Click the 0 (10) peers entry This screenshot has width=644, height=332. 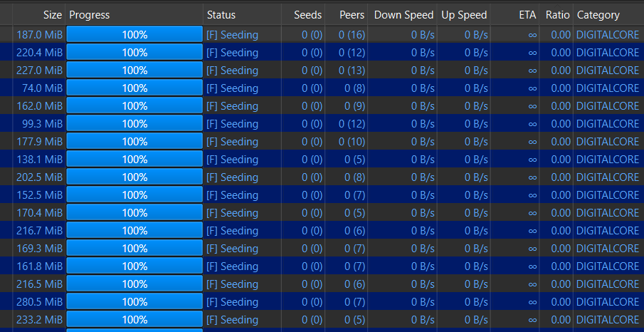352,141
